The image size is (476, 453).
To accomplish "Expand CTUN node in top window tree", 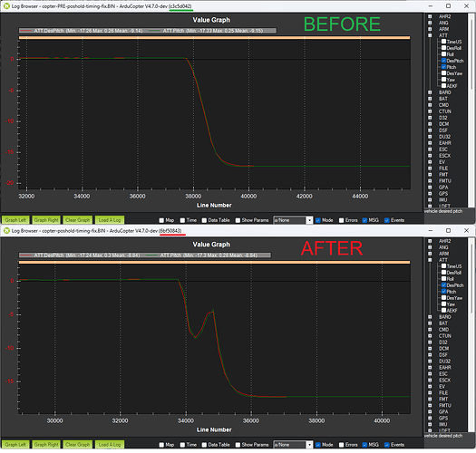I will (430, 111).
